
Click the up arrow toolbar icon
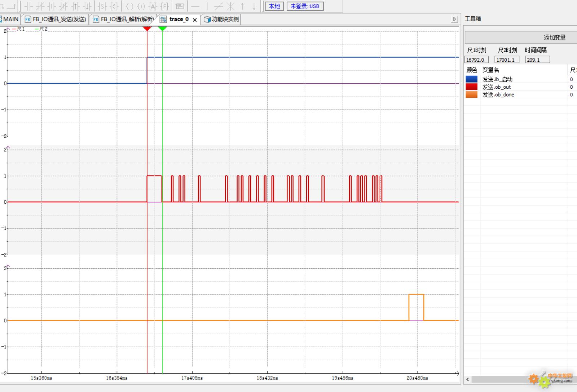[242, 6]
